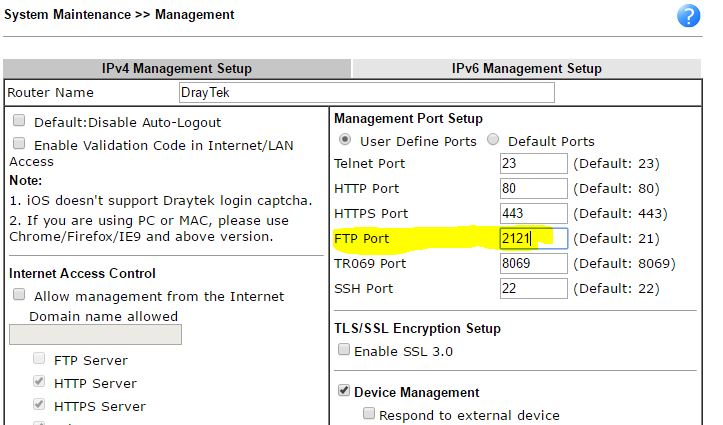Enable SSL 3.0 checkbox
The width and height of the screenshot is (723, 425).
344,351
